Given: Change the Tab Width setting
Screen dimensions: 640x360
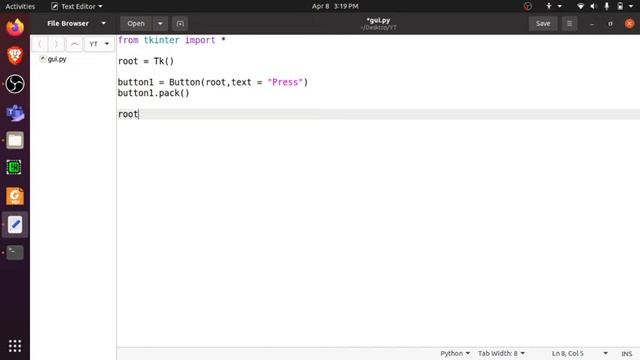Looking at the screenshot, I should (501, 353).
